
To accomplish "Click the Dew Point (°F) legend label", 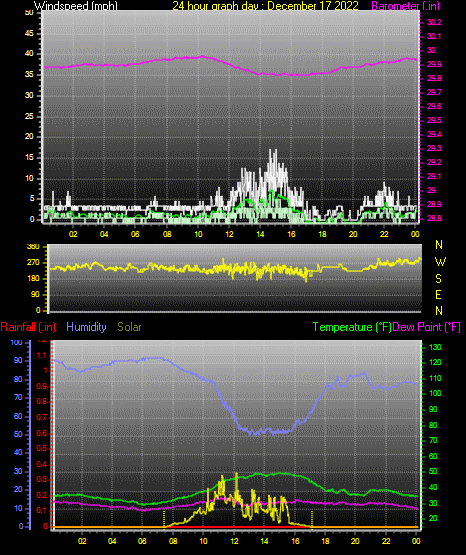I will tap(426, 327).
